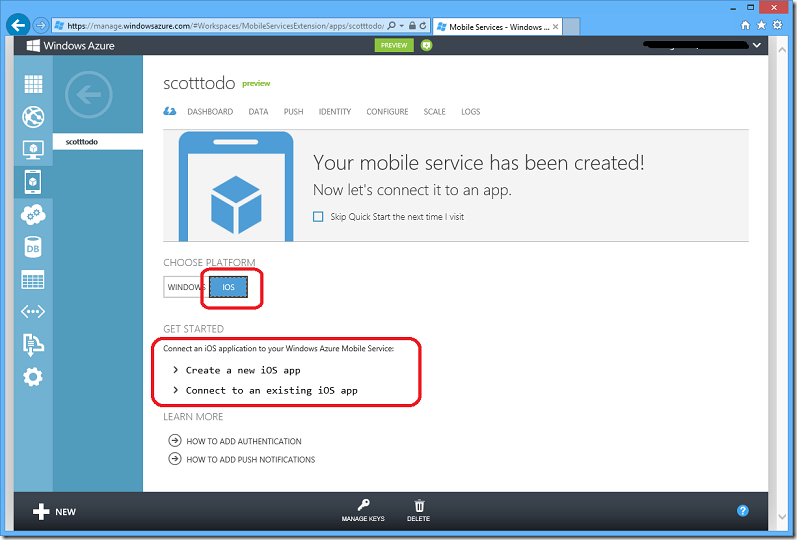Open browser favorites star icon
797x540 pixels.
761,25
